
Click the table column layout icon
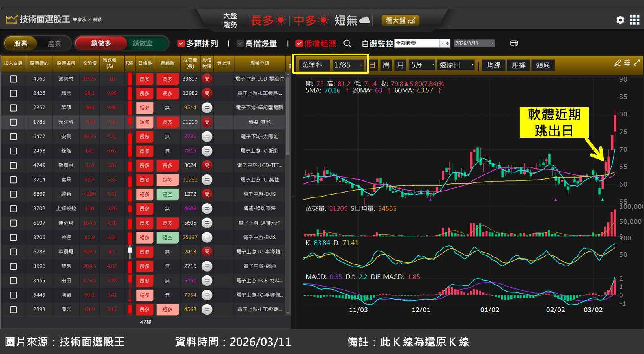pyautogui.click(x=514, y=43)
